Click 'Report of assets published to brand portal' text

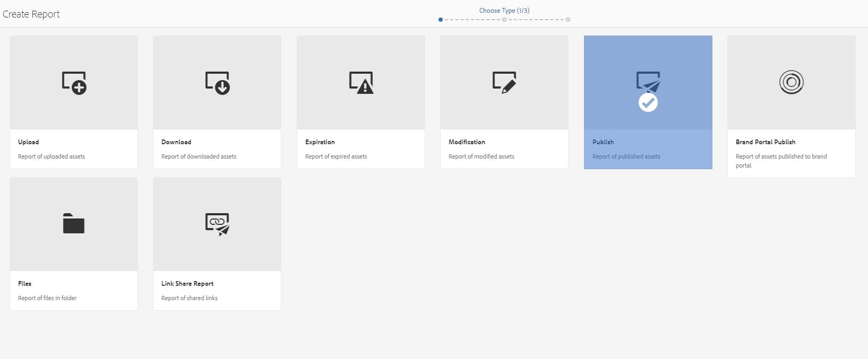[x=781, y=161]
